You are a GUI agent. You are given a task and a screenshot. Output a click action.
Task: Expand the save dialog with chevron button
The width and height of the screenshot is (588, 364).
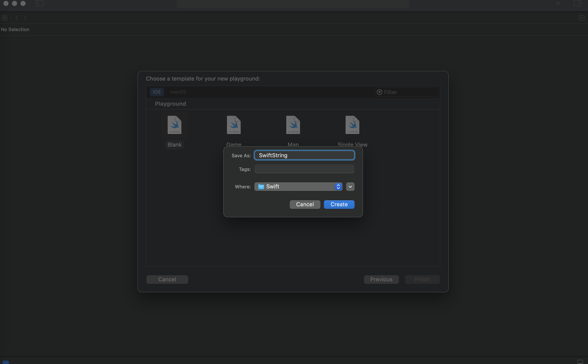tap(350, 187)
